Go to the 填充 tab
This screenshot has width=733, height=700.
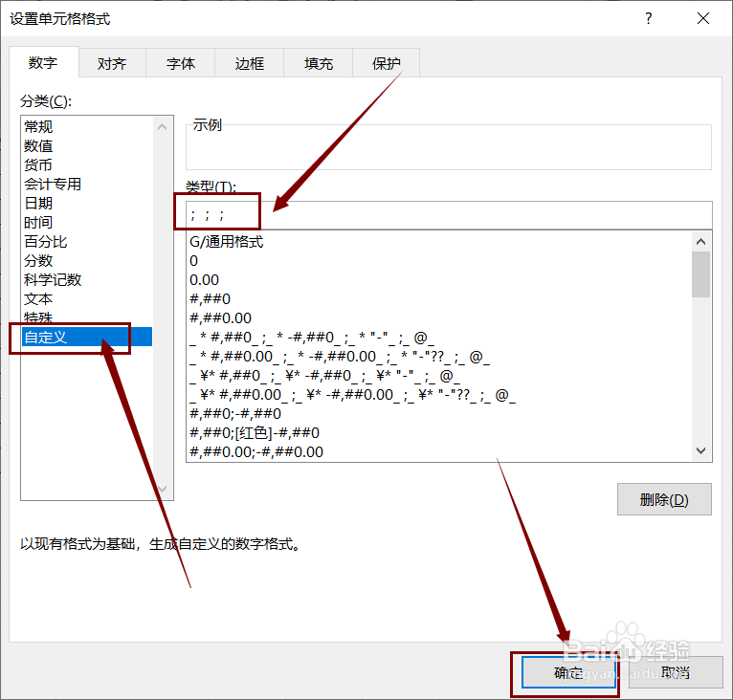pyautogui.click(x=319, y=63)
